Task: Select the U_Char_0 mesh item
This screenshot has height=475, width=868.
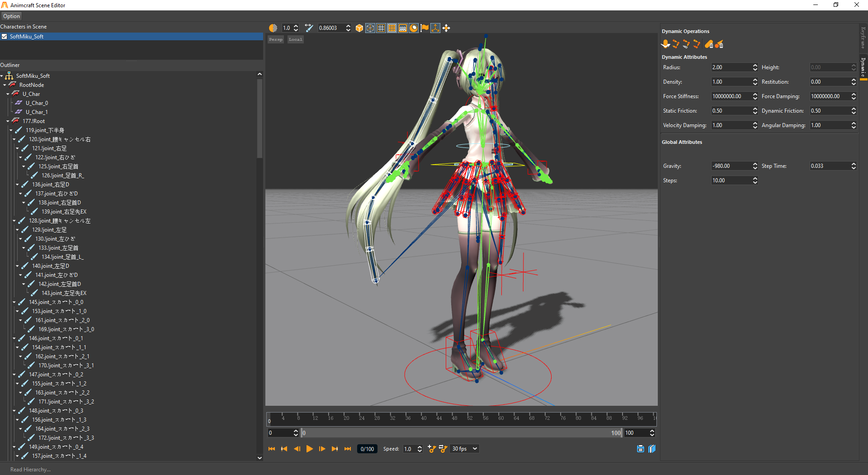Action: click(37, 103)
